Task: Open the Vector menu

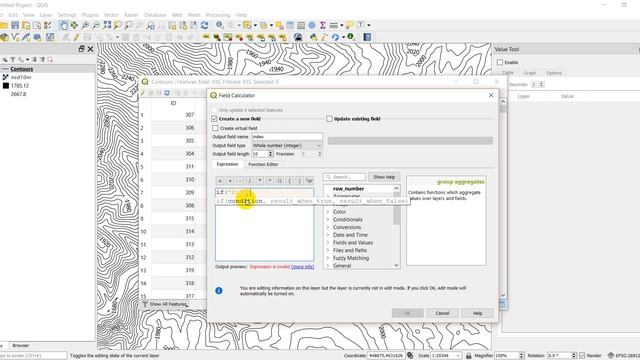Action: [111, 15]
